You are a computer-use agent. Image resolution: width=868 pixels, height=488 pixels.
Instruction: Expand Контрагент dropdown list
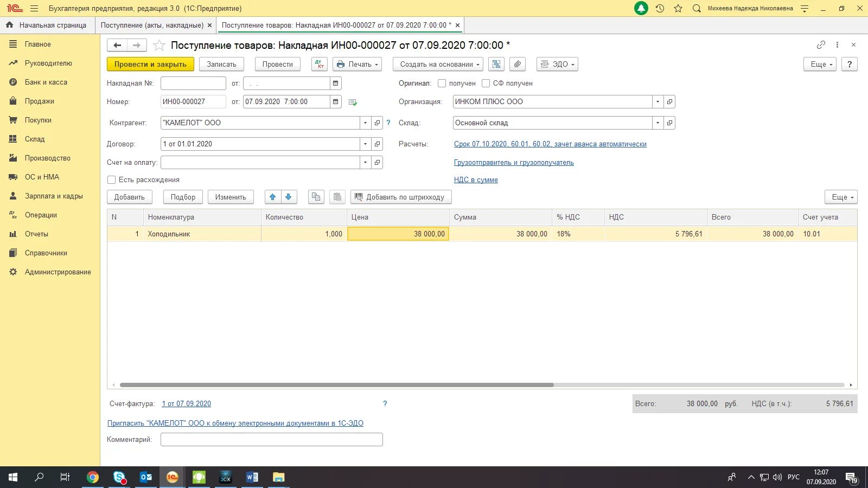tap(365, 123)
